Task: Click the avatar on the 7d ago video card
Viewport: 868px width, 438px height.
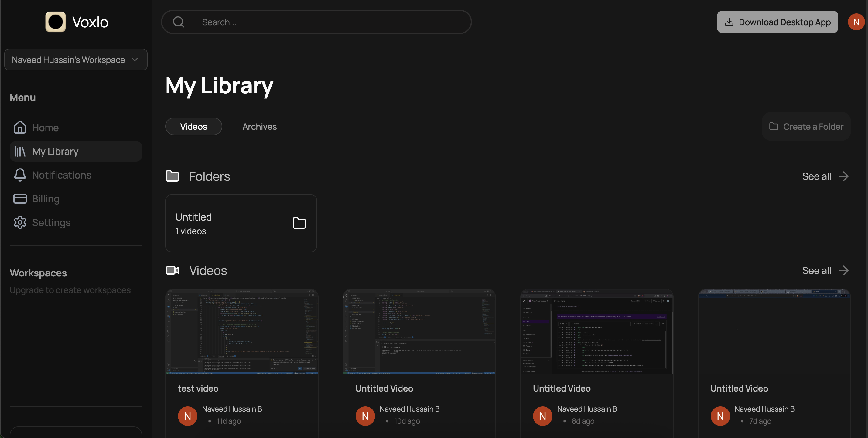Action: click(x=720, y=416)
